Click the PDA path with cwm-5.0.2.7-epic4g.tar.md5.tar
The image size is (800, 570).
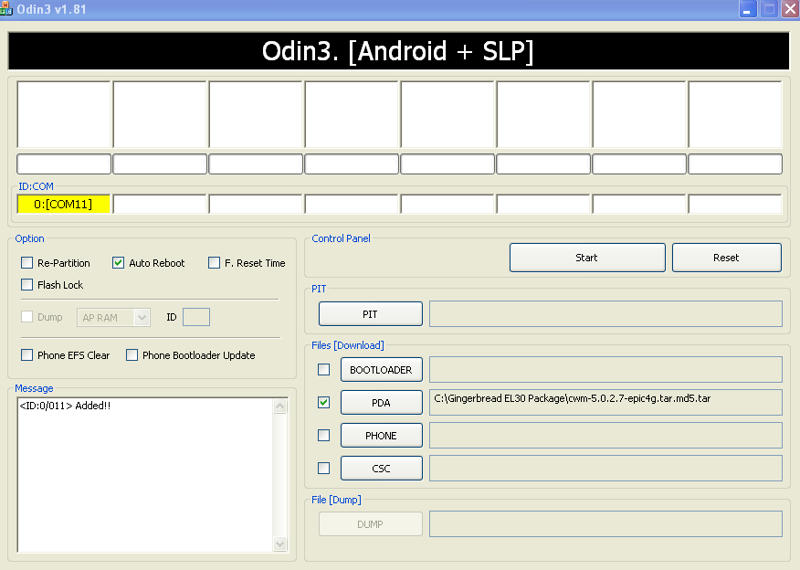point(606,403)
